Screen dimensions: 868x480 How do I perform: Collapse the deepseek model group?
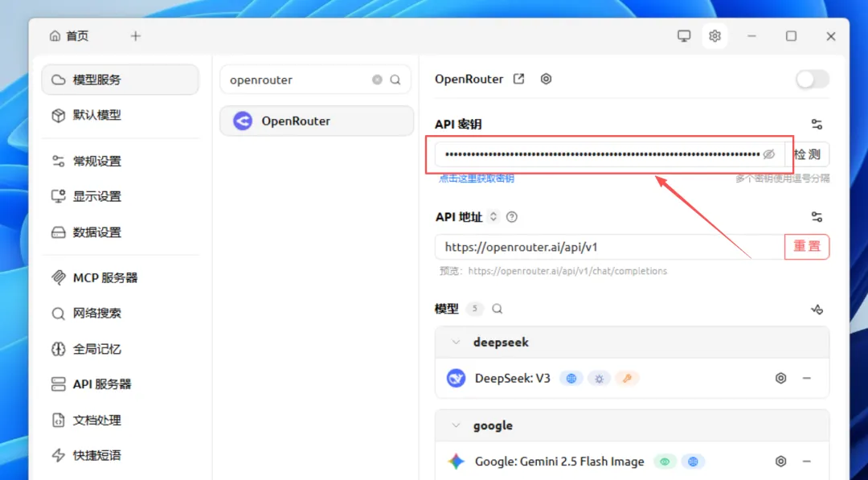pos(456,343)
